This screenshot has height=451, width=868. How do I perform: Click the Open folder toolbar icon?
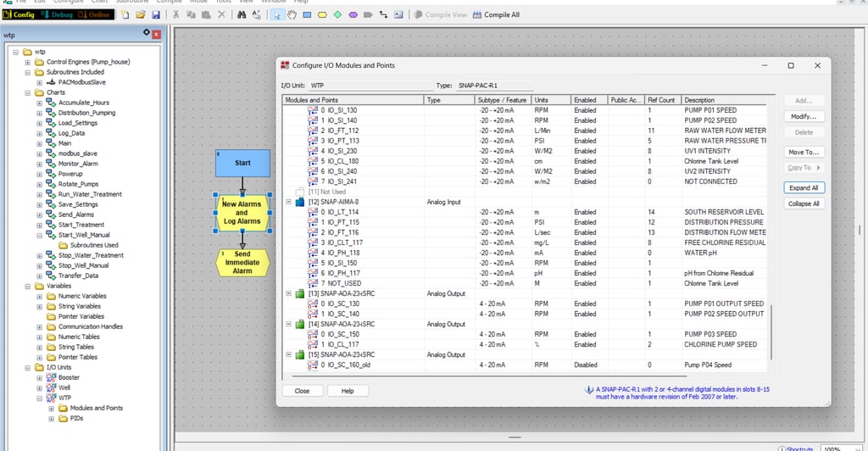[140, 15]
